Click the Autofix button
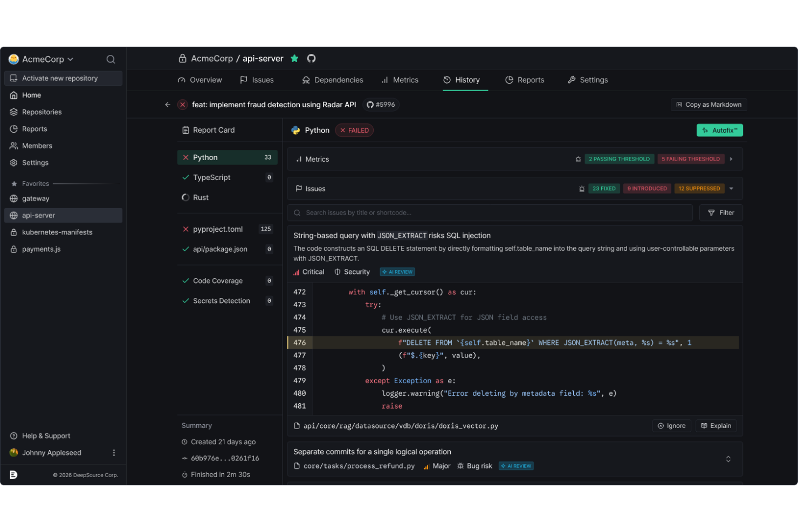Screen dimensions: 798x532 [x=719, y=130]
